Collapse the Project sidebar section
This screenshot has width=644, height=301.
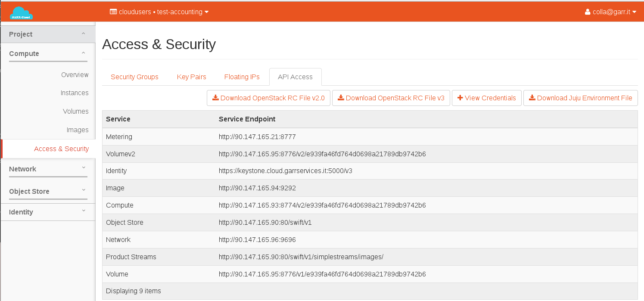click(48, 34)
